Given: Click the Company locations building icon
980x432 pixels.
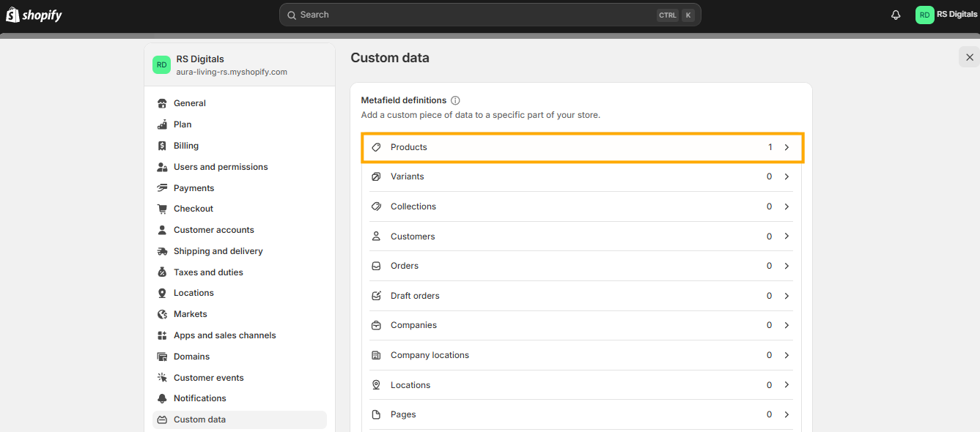Looking at the screenshot, I should click(x=376, y=355).
